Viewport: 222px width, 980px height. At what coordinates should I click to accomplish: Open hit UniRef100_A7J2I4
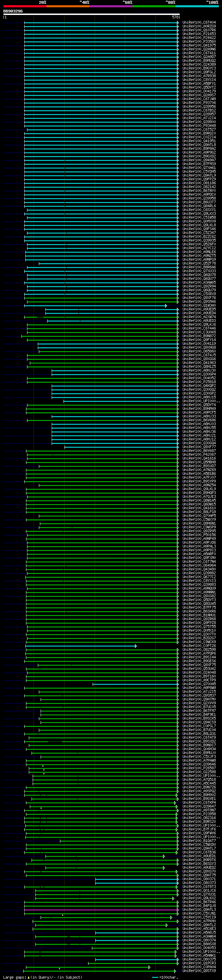[x=199, y=118]
